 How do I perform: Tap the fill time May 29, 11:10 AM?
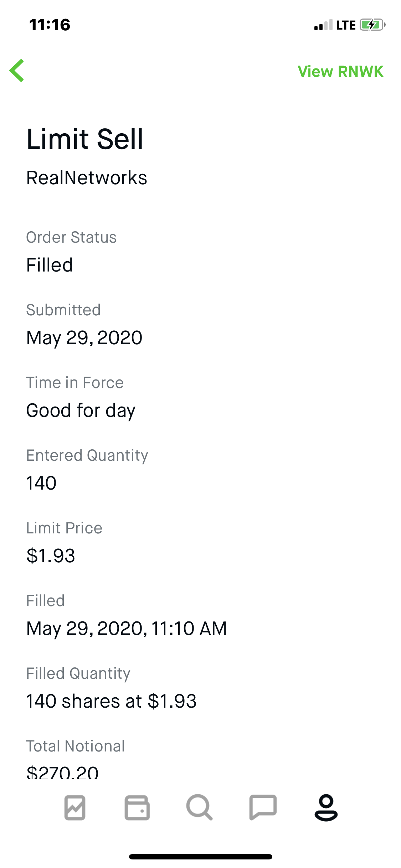point(127,629)
